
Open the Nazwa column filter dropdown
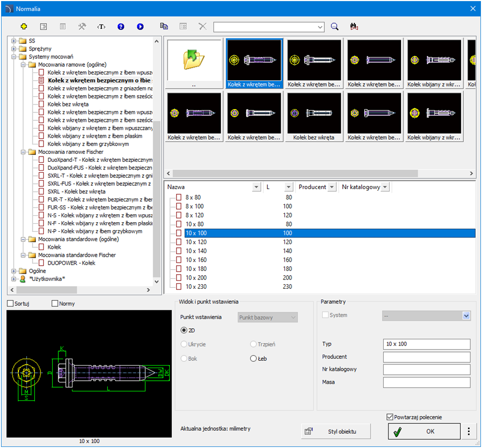pos(256,187)
